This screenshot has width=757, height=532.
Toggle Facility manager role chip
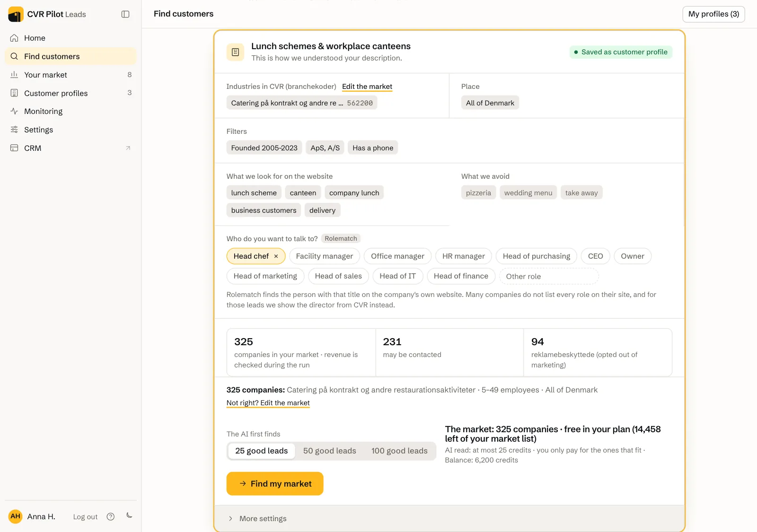point(325,256)
